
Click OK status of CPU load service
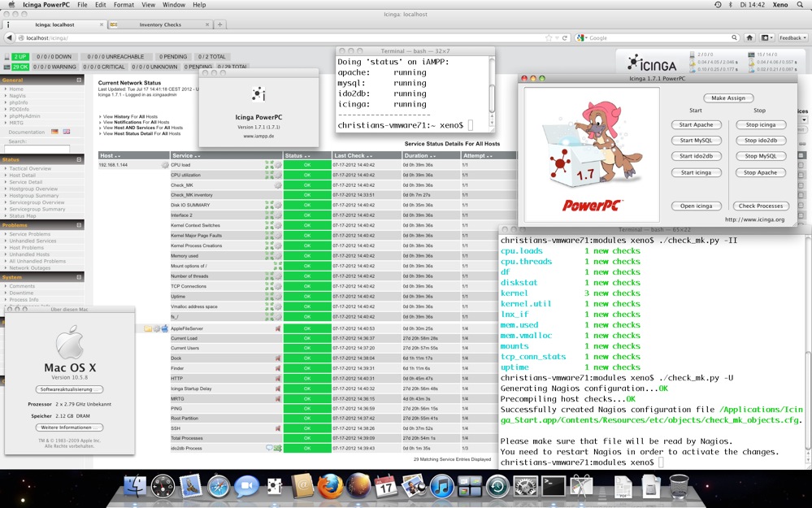click(307, 165)
